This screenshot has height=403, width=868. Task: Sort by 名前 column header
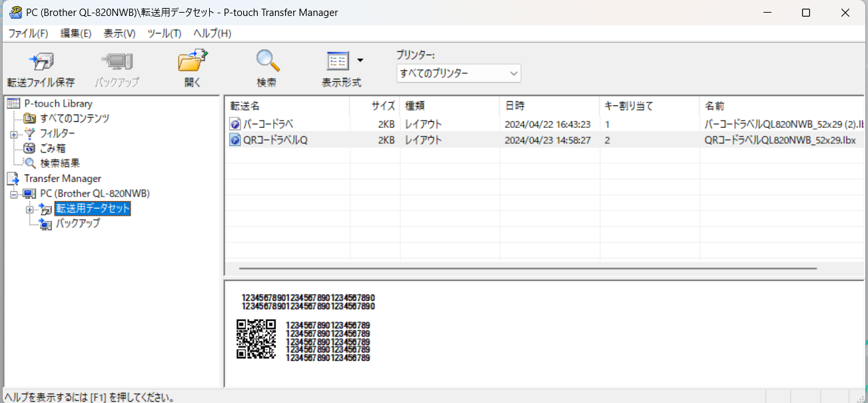pyautogui.click(x=782, y=106)
